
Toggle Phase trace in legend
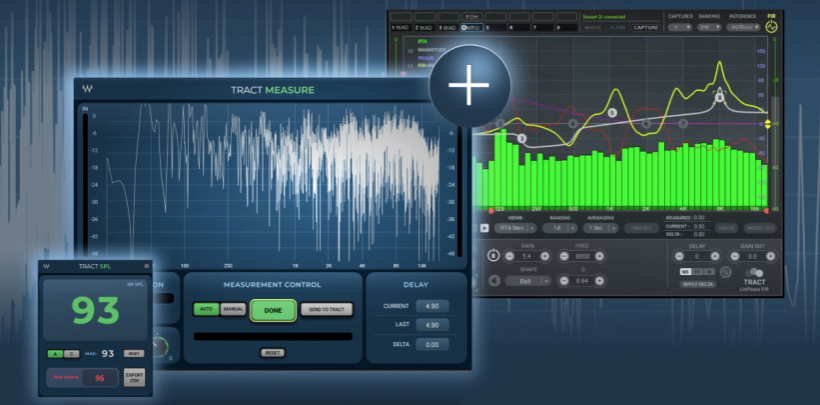pos(425,58)
